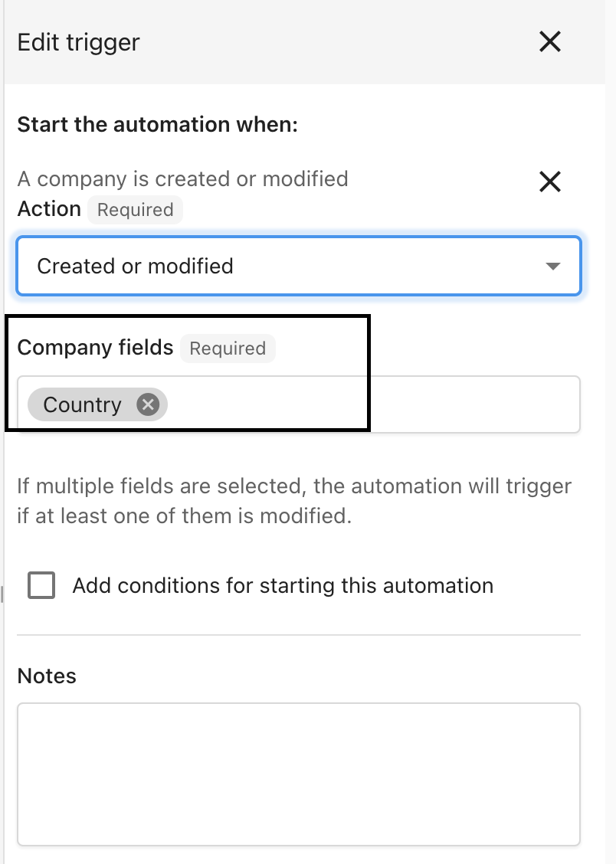Viewport: 616px width, 864px height.
Task: Enable the Add conditions checkbox
Action: (41, 586)
